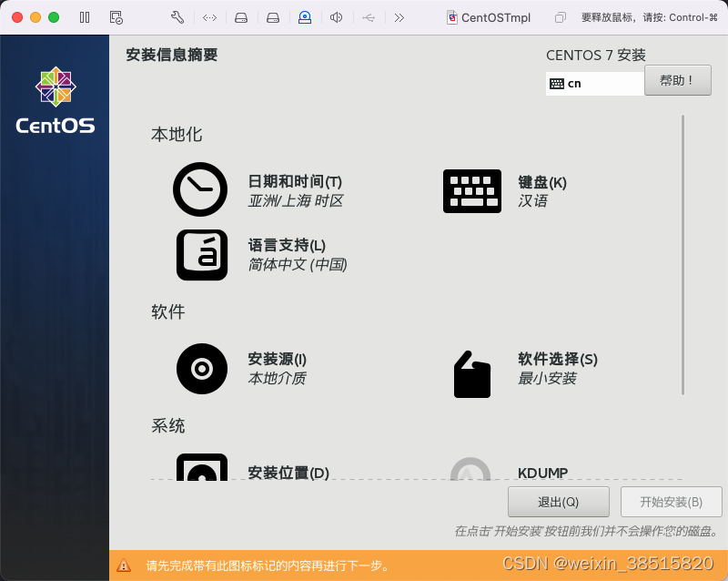The height and width of the screenshot is (581, 728).
Task: Open 日期和时间(T) settings
Action: tap(295, 181)
